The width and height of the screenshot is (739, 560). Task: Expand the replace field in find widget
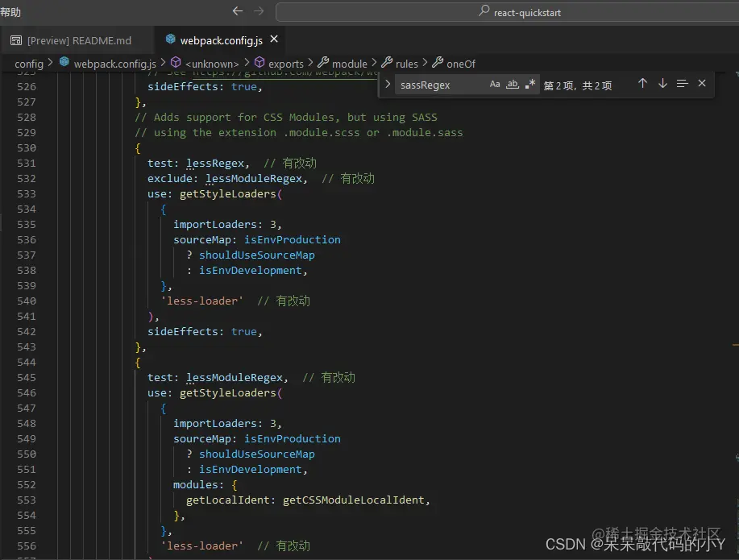(388, 85)
